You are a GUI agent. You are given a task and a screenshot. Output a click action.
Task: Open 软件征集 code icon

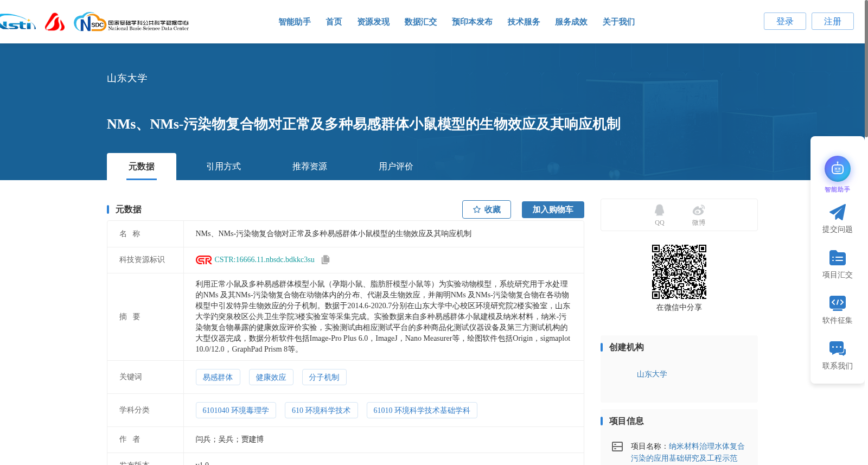(838, 303)
